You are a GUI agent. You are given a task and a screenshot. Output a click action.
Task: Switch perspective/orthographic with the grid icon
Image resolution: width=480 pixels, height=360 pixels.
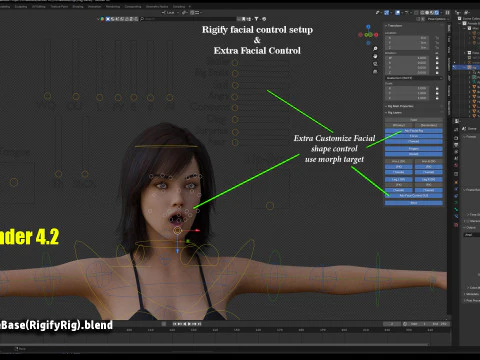pyautogui.click(x=375, y=71)
